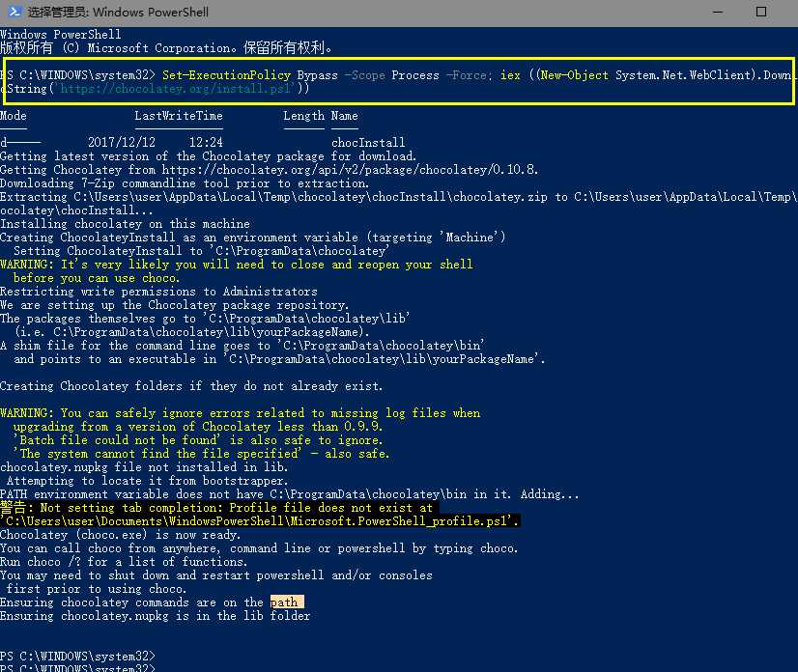Click 'Downloading 7-Zip commandline tool' line
Image resolution: width=798 pixels, height=672 pixels.
(185, 183)
